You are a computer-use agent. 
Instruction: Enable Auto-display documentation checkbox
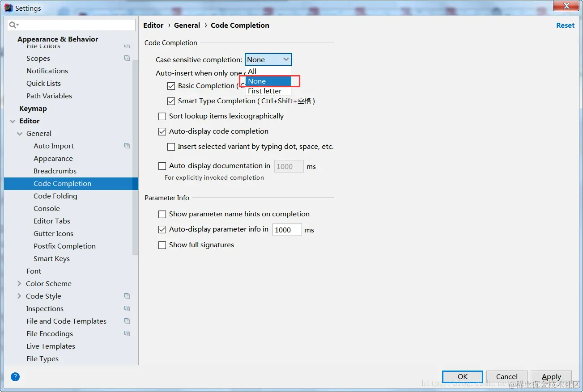pos(162,166)
